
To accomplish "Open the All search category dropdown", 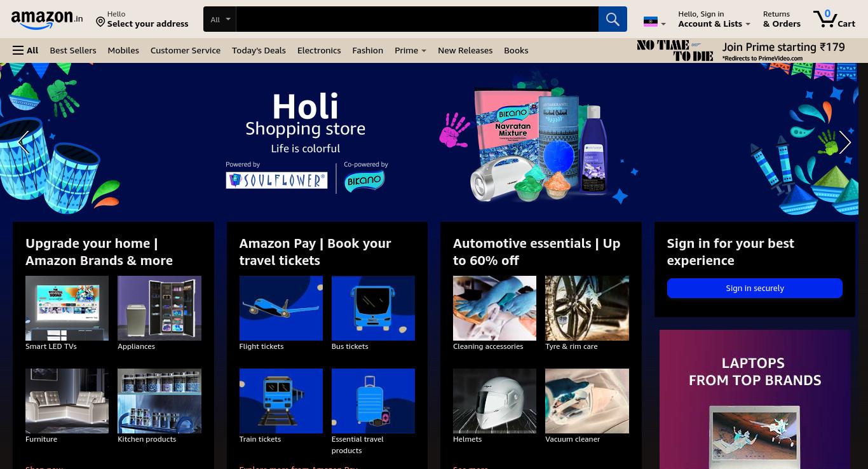I will pos(220,19).
